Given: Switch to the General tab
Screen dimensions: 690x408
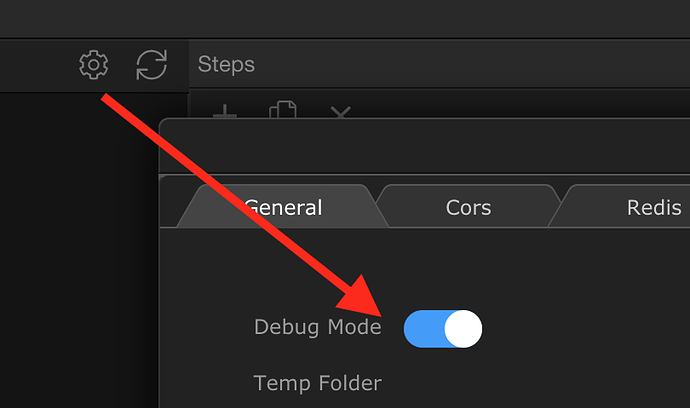Looking at the screenshot, I should [x=283, y=208].
